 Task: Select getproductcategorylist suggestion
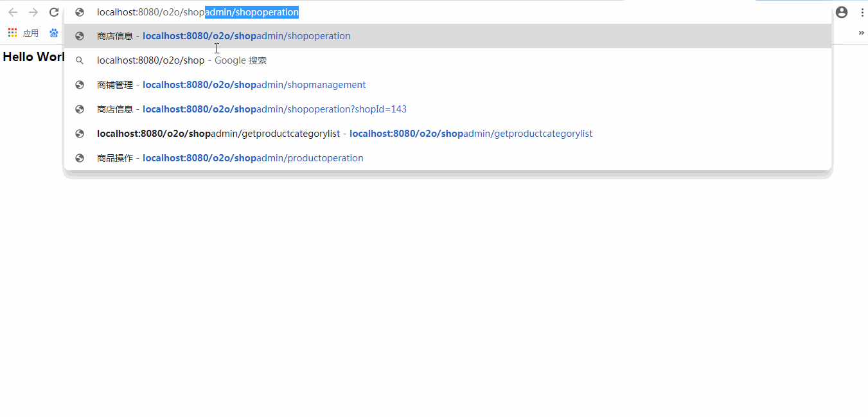click(x=448, y=134)
